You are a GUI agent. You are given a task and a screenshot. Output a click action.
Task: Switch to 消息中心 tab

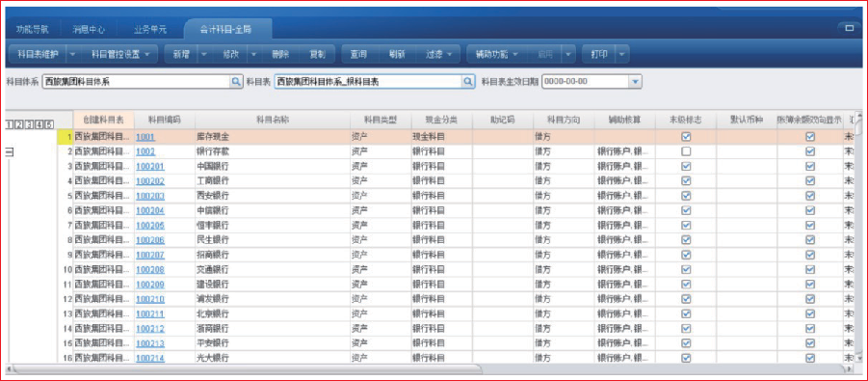click(90, 29)
